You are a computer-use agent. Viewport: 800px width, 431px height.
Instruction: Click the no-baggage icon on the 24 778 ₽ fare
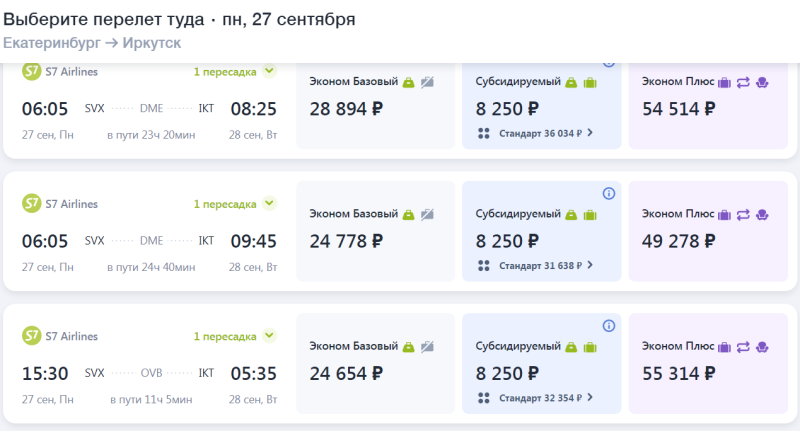pyautogui.click(x=427, y=214)
